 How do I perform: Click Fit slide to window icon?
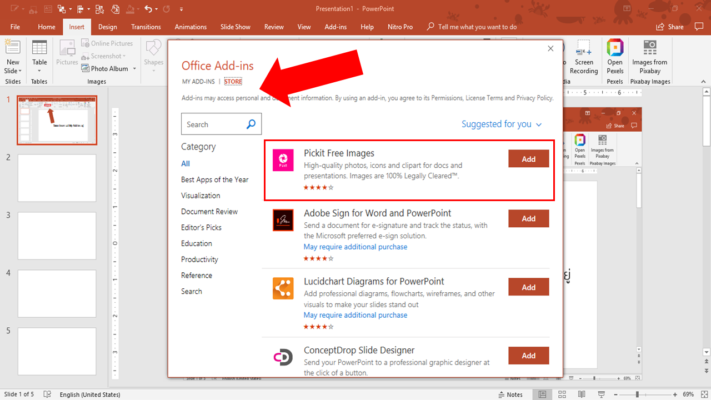point(704,395)
